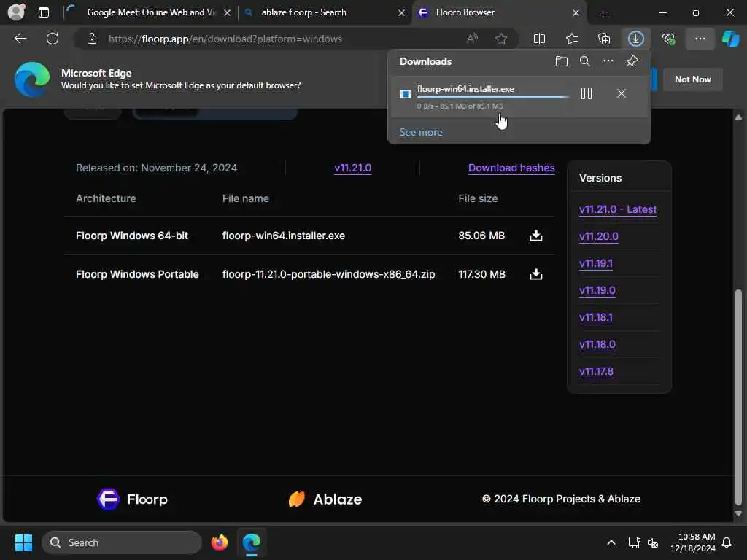Select version v11.20.0
The image size is (747, 560).
click(x=598, y=237)
